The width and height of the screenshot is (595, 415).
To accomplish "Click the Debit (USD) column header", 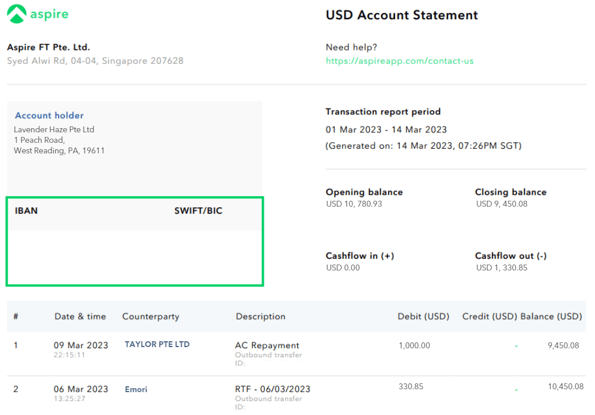I will pyautogui.click(x=423, y=316).
